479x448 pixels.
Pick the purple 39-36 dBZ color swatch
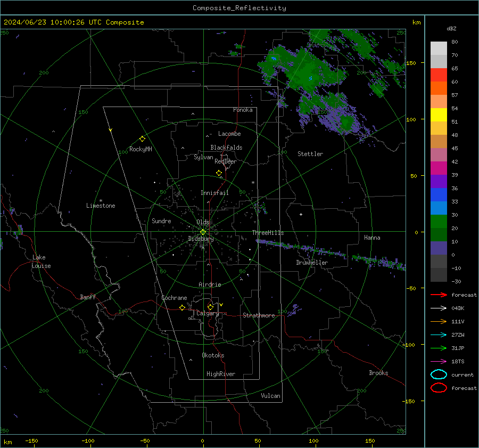tap(439, 182)
